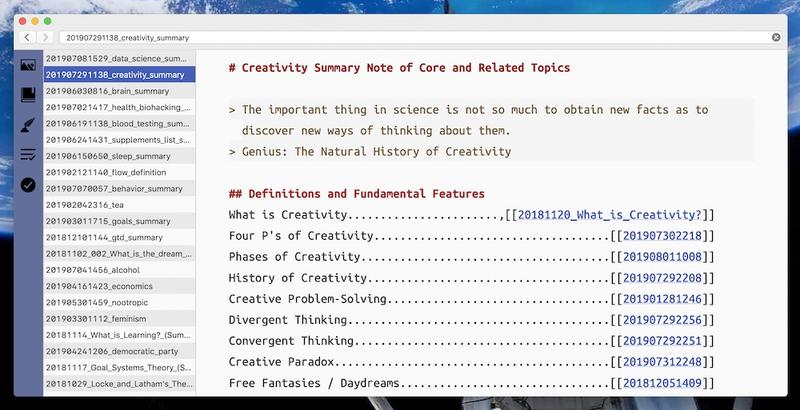Click the book icon in the sidebar
This screenshot has width=800, height=410.
click(28, 95)
